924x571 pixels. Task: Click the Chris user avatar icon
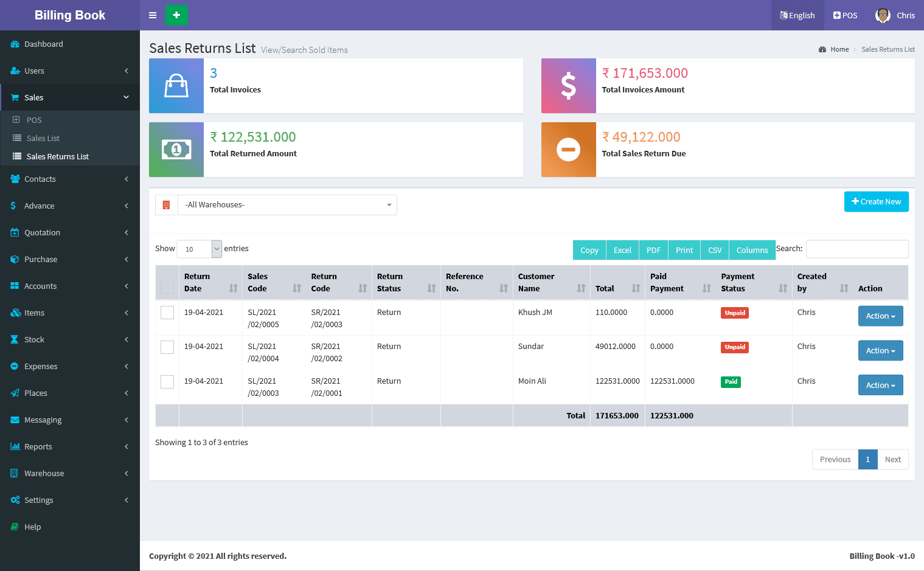pyautogui.click(x=883, y=15)
